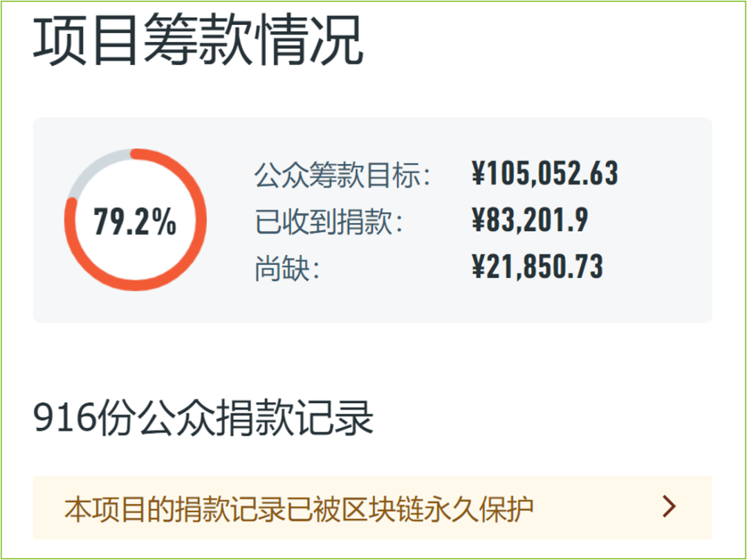The height and width of the screenshot is (560, 747).
Task: Click the 项目筹款情况 heading
Action: coord(199,39)
